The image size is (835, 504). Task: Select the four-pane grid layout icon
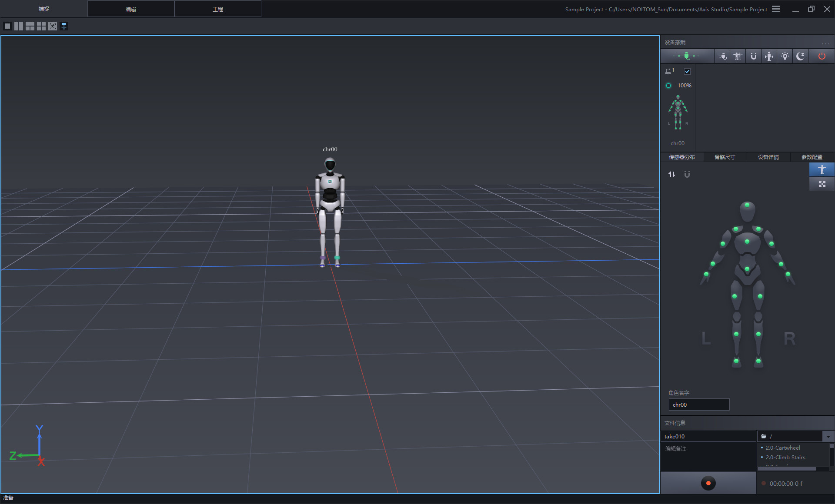41,26
